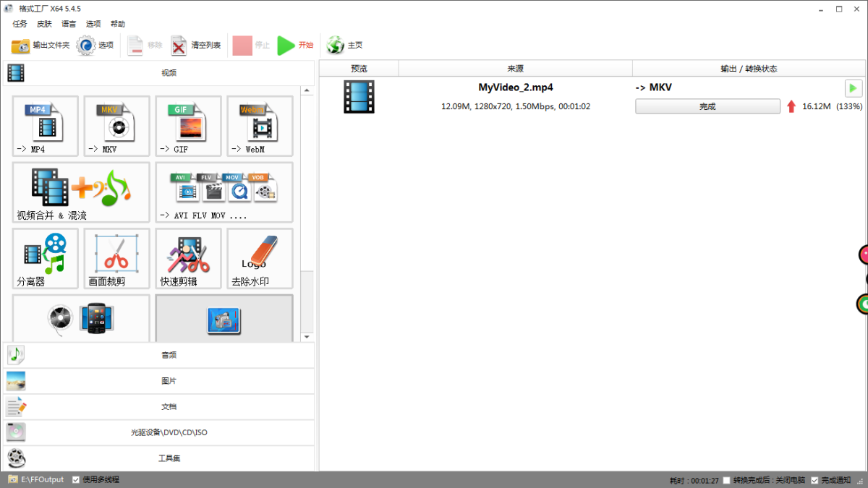Play the converted MyVideo_2 output file
This screenshot has height=488, width=868.
[x=854, y=88]
